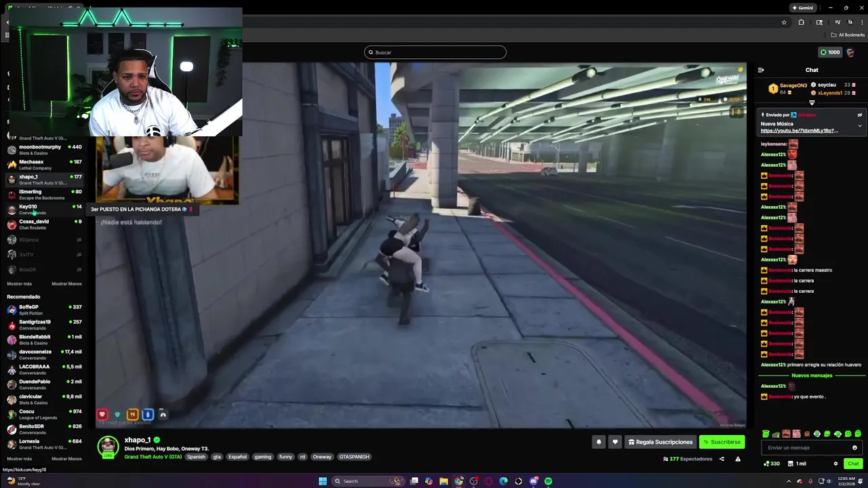
Task: Bookmark page with browser star icon
Action: pyautogui.click(x=784, y=22)
